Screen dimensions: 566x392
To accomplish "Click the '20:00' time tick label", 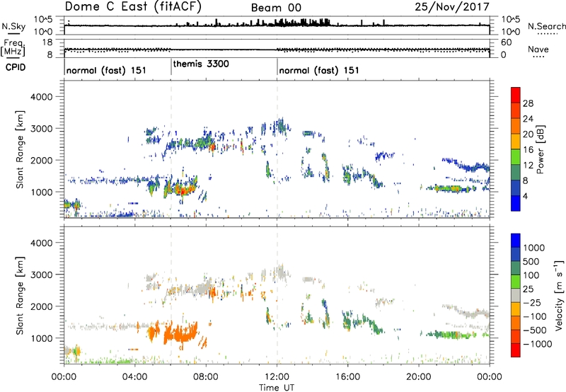I will (x=418, y=377).
